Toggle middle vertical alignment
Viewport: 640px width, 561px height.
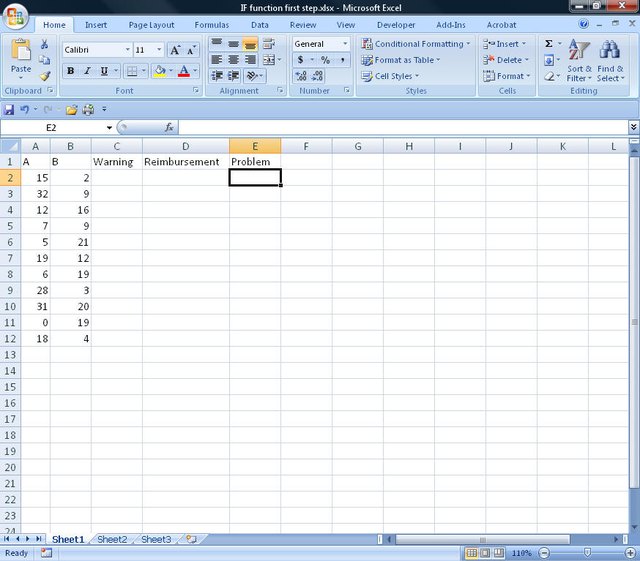coord(233,43)
